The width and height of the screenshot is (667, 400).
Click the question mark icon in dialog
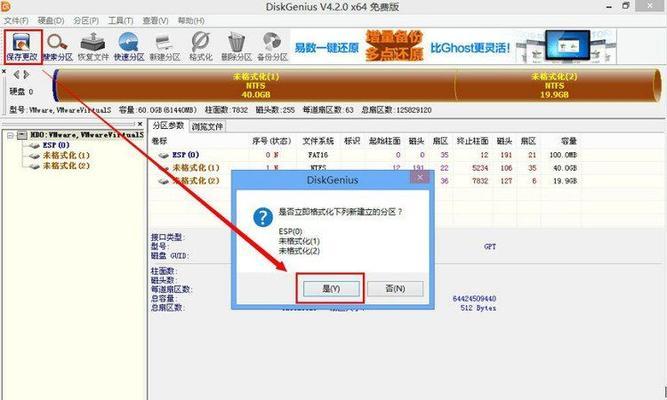[x=263, y=217]
